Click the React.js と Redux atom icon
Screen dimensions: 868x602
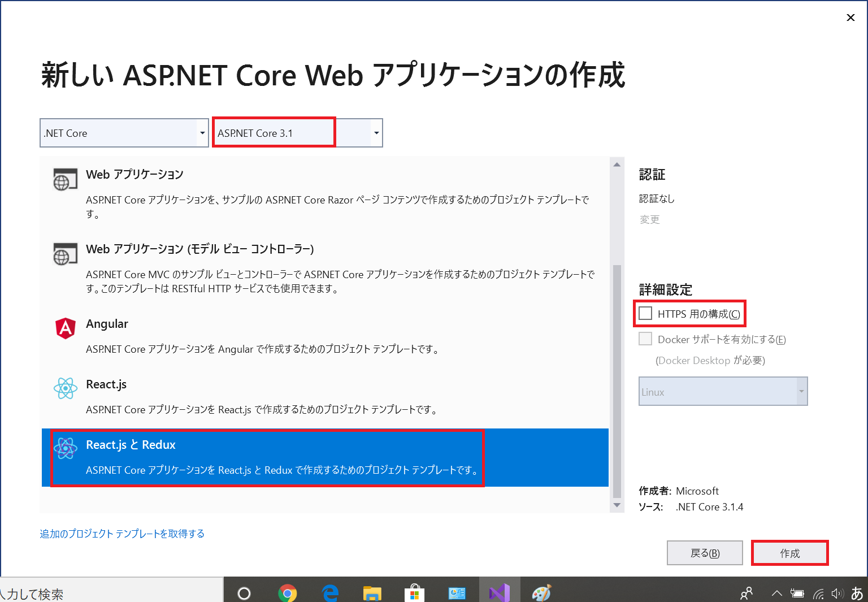coord(66,449)
